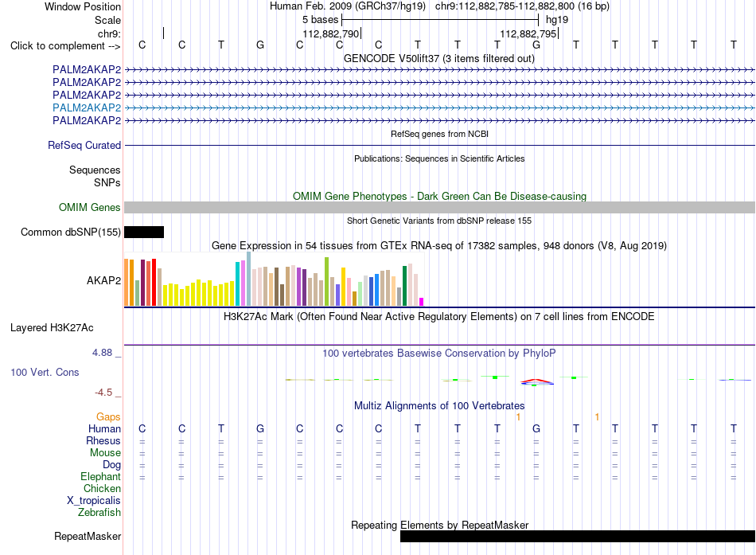
Task: Click the orange 'Gaps' row label
Action: 108,417
